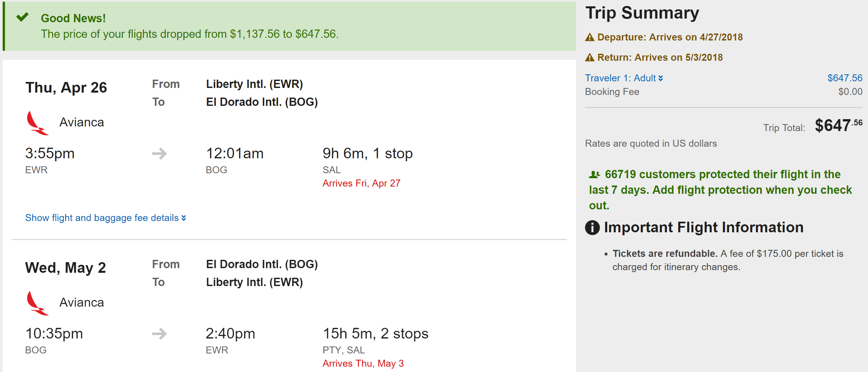Click the Avianca logo on the May 2 flight

[x=37, y=303]
